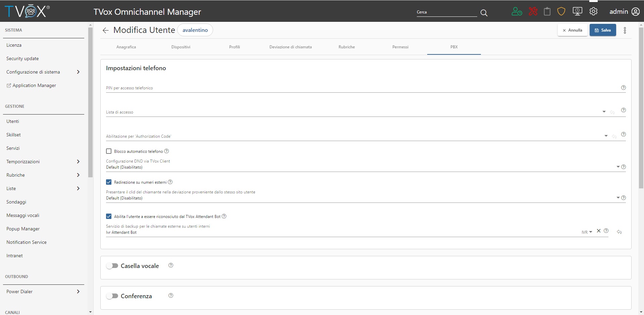The image size is (644, 315).
Task: Open Abilitazione per Authorization Code dropdown
Action: [606, 136]
